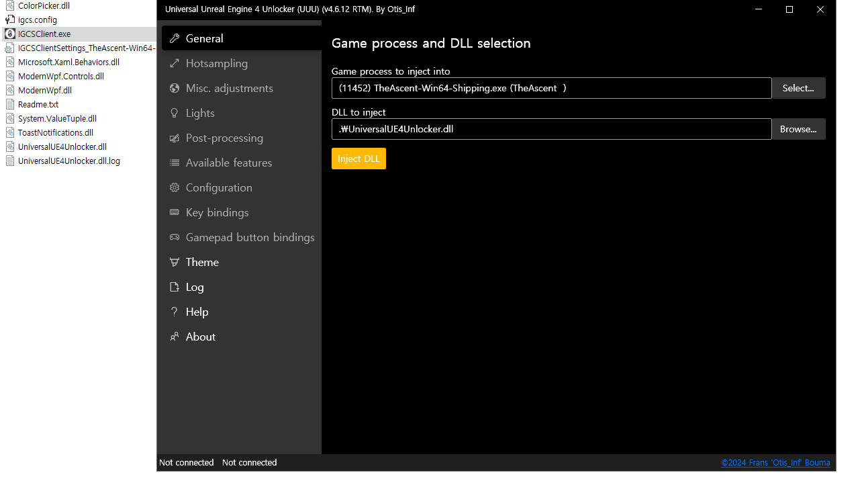Minimize the Unlocker window
Image resolution: width=868 pixels, height=485 pixels.
[759, 9]
